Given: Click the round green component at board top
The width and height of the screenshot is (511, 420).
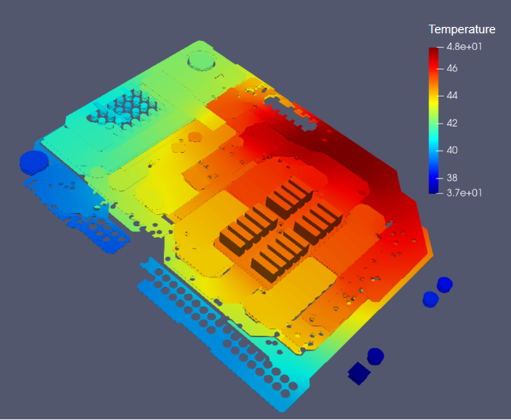Looking at the screenshot, I should (x=203, y=61).
